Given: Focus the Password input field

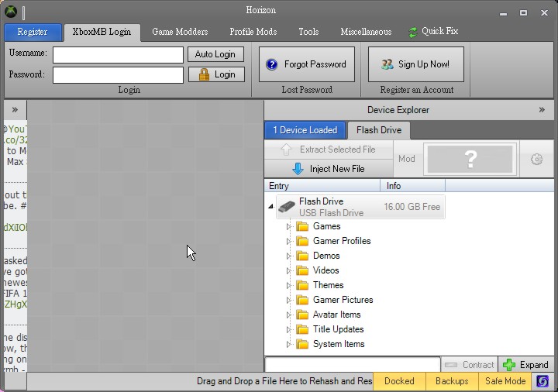Looking at the screenshot, I should pyautogui.click(x=118, y=75).
